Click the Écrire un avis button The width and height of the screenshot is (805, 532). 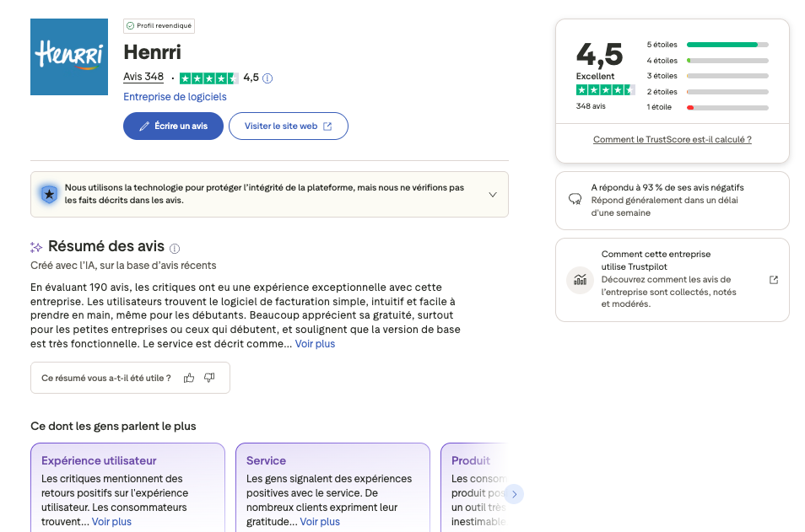point(173,126)
